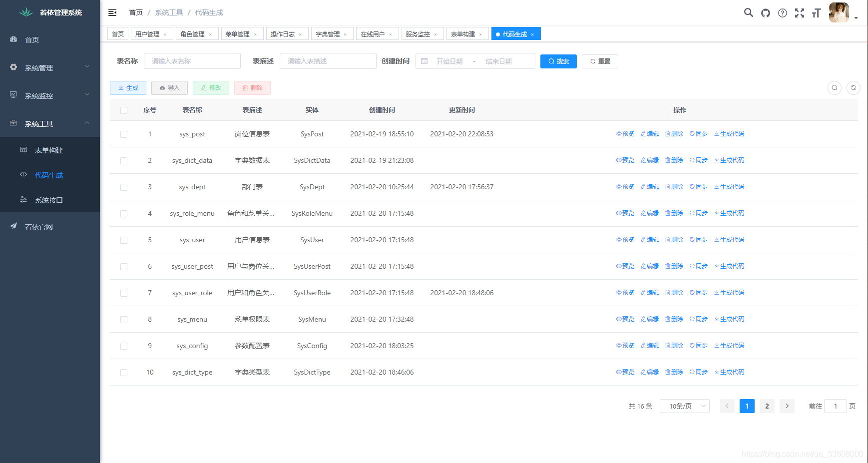Image resolution: width=868 pixels, height=463 pixels.
Task: Close the 在线用户 tab
Action: click(391, 34)
